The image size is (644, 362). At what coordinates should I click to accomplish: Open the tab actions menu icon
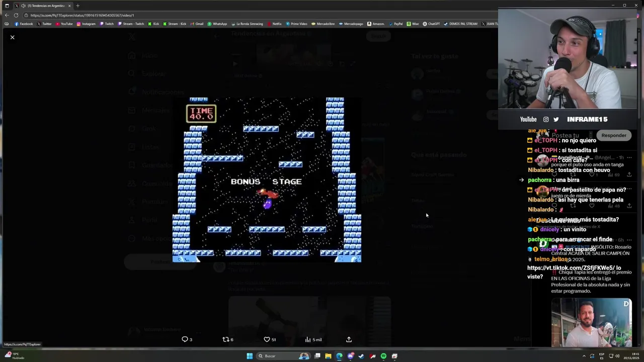7,6
